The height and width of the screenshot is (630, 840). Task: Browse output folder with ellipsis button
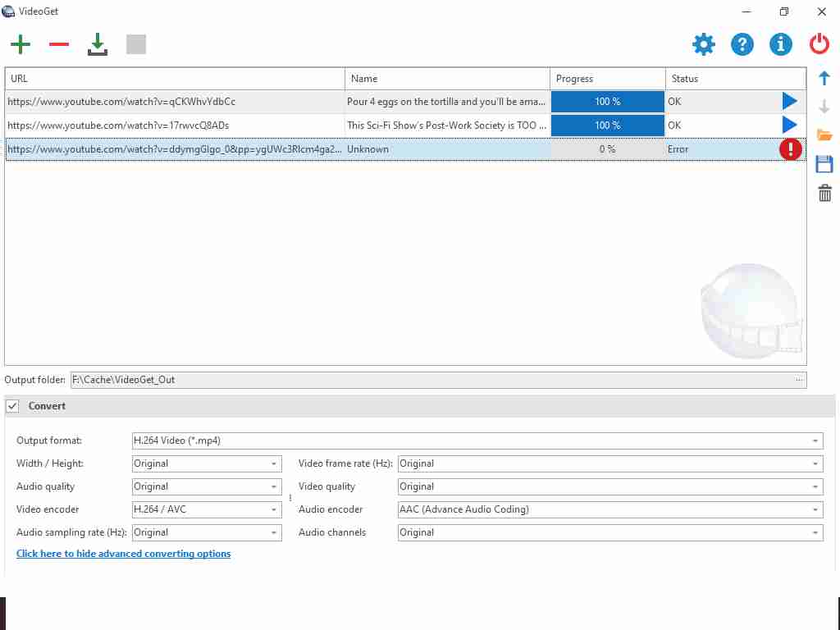pyautogui.click(x=799, y=380)
